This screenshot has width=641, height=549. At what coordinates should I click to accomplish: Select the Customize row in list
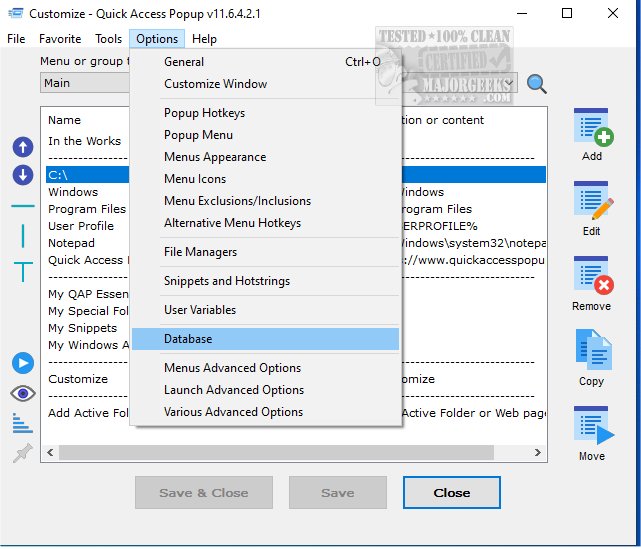88,379
